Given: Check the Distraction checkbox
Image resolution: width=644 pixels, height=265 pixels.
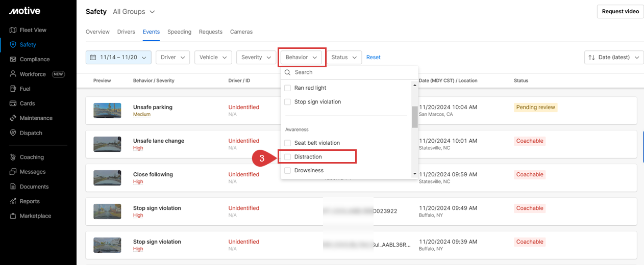Looking at the screenshot, I should click(287, 157).
